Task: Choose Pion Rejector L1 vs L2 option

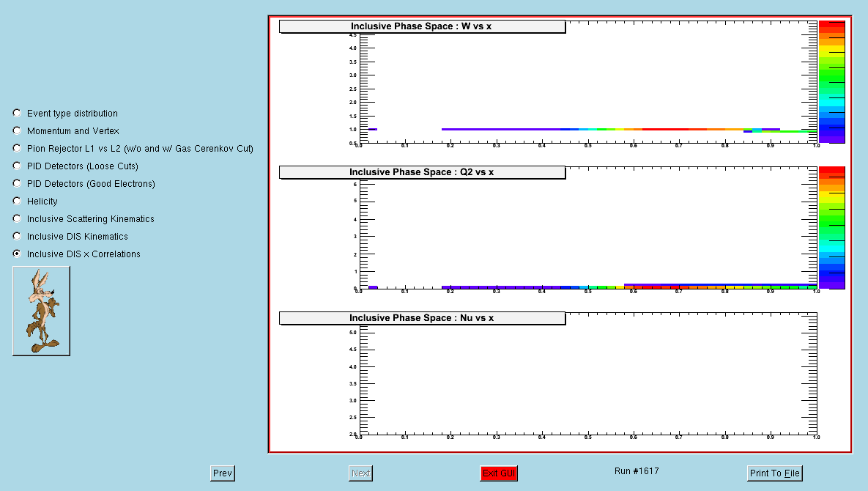Action: pyautogui.click(x=133, y=148)
